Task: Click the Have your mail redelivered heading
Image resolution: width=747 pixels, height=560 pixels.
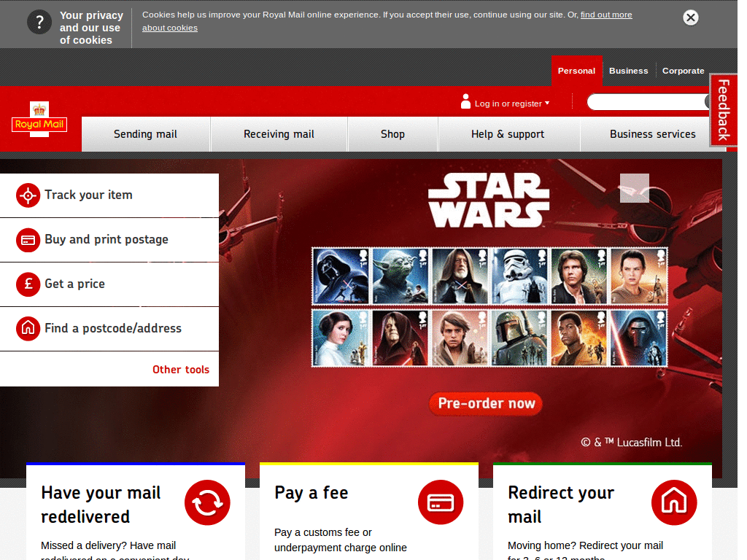Action: point(101,505)
